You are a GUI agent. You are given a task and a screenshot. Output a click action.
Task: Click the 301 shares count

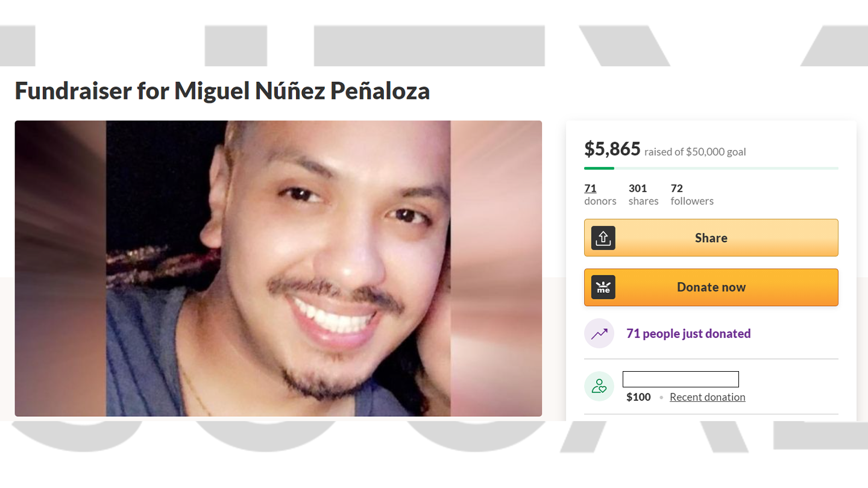pos(638,189)
